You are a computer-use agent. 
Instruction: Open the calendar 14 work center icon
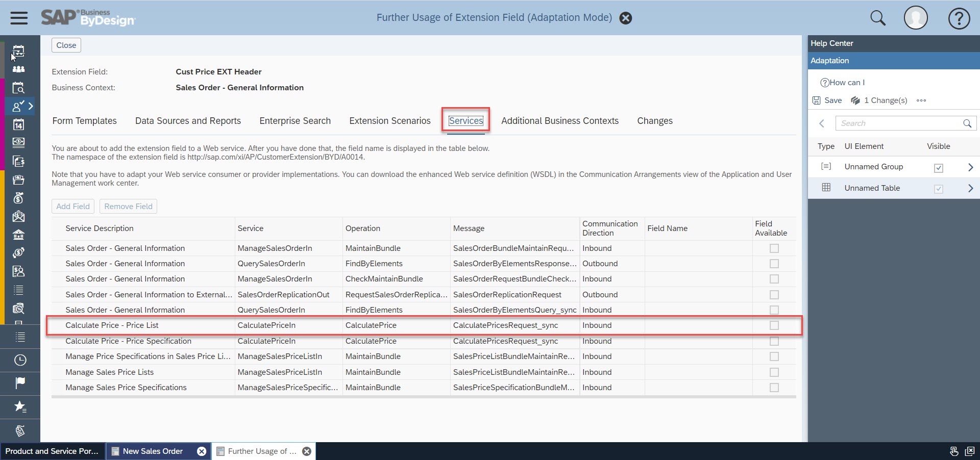18,124
